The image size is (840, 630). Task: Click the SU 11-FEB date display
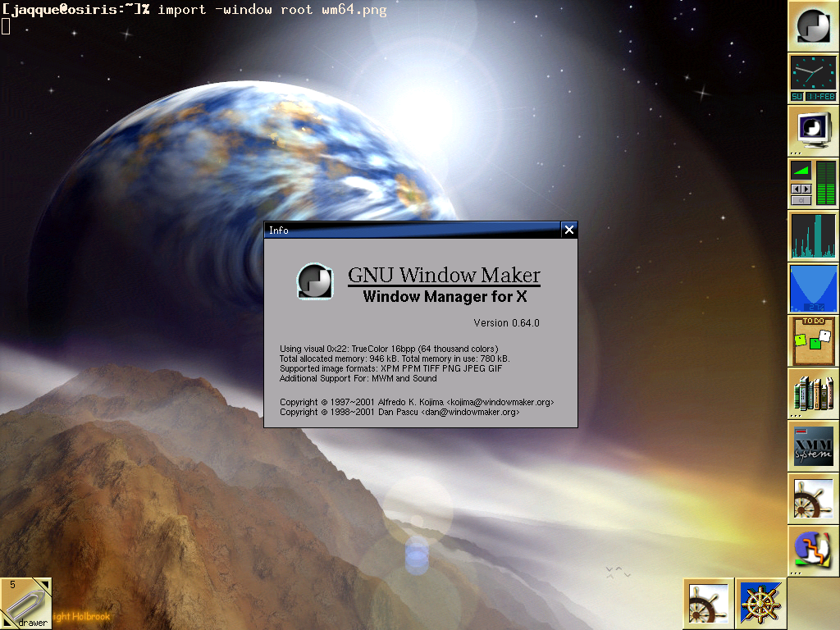(x=813, y=97)
